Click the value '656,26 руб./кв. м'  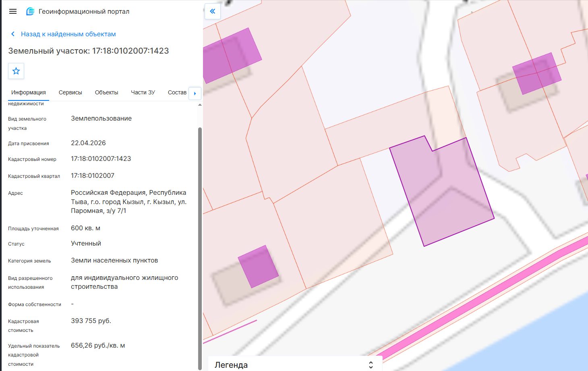98,346
